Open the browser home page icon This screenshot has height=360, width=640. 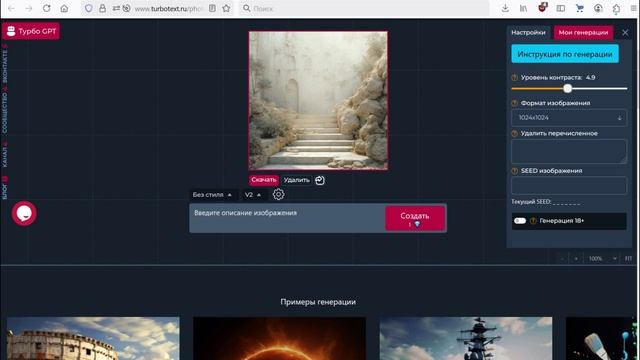(x=64, y=8)
